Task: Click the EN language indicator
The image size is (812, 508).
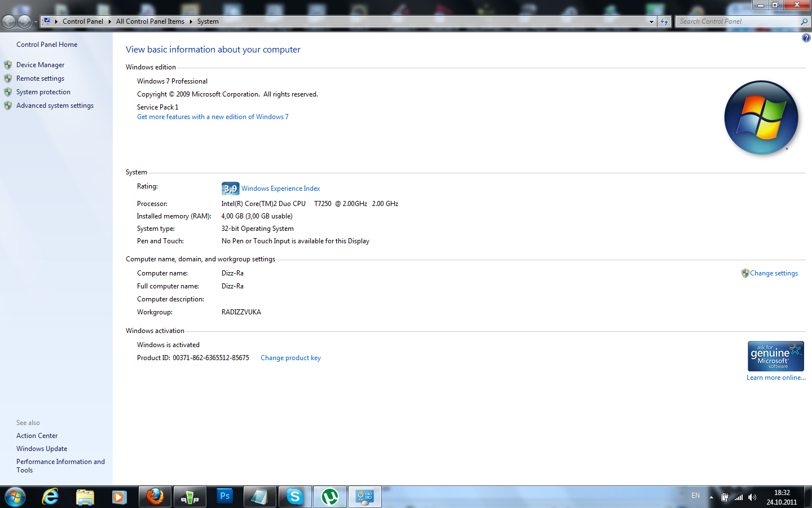Action: (695, 496)
